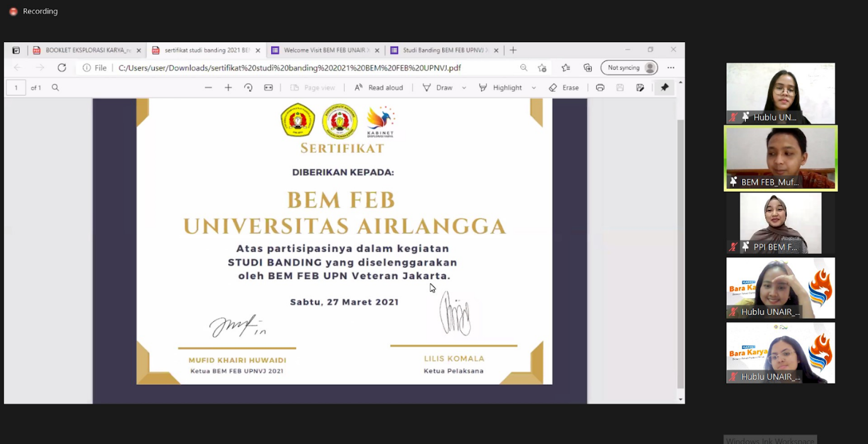Select Hublu UNAIR tile with hand on forehead
Image resolution: width=868 pixels, height=444 pixels.
781,288
